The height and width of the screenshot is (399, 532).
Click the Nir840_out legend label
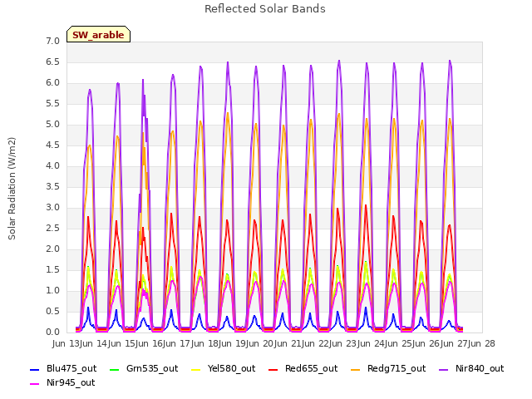tap(480, 368)
